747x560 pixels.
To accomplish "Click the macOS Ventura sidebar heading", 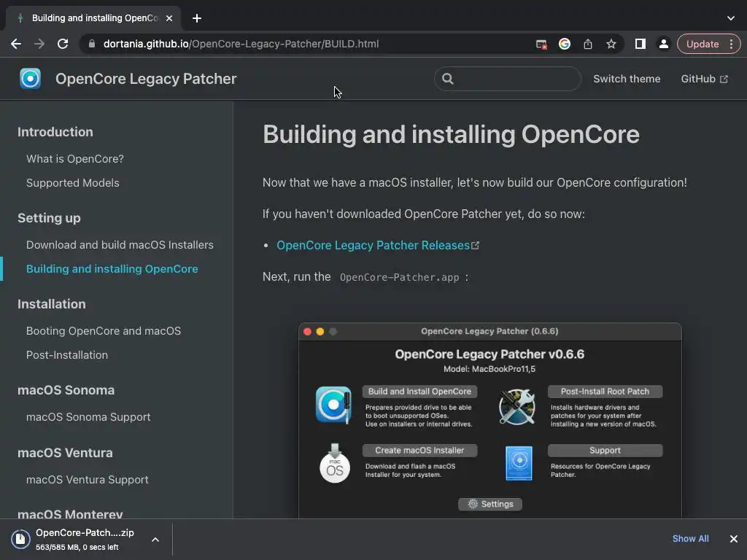I will point(65,453).
